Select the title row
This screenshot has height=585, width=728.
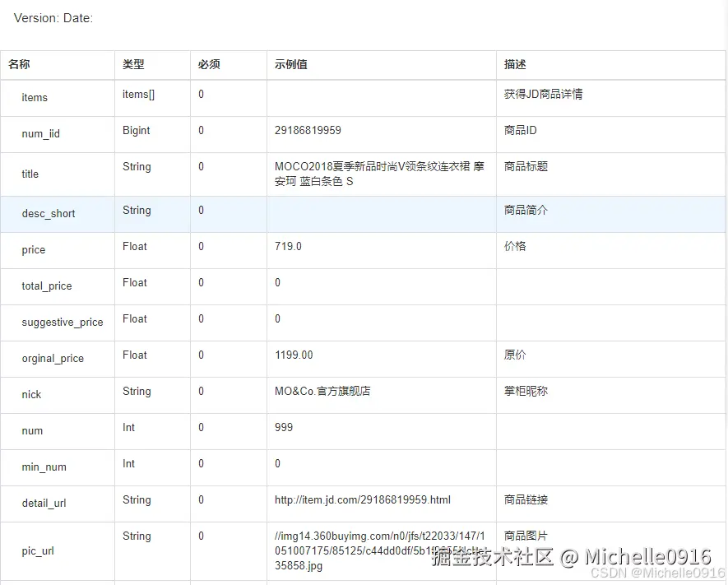click(30, 174)
